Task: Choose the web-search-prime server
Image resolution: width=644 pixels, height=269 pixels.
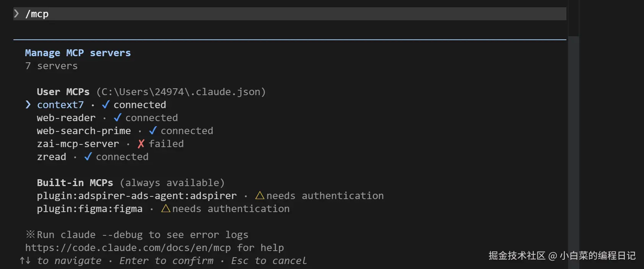Action: tap(84, 131)
